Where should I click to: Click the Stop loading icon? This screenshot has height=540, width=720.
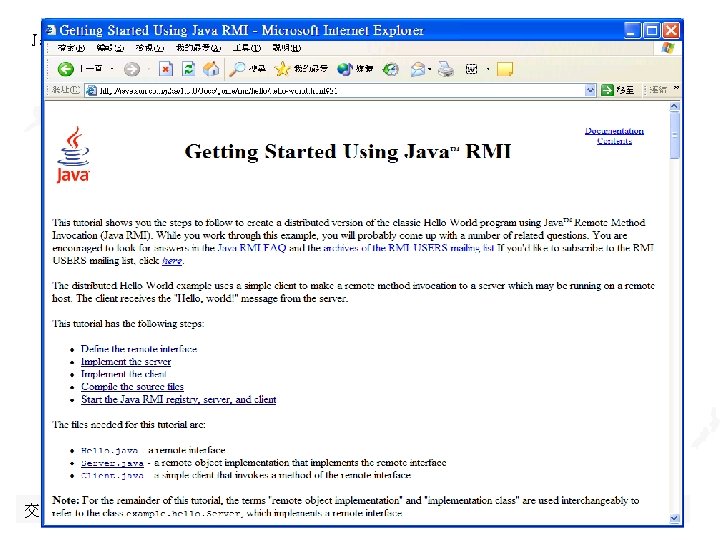click(166, 69)
